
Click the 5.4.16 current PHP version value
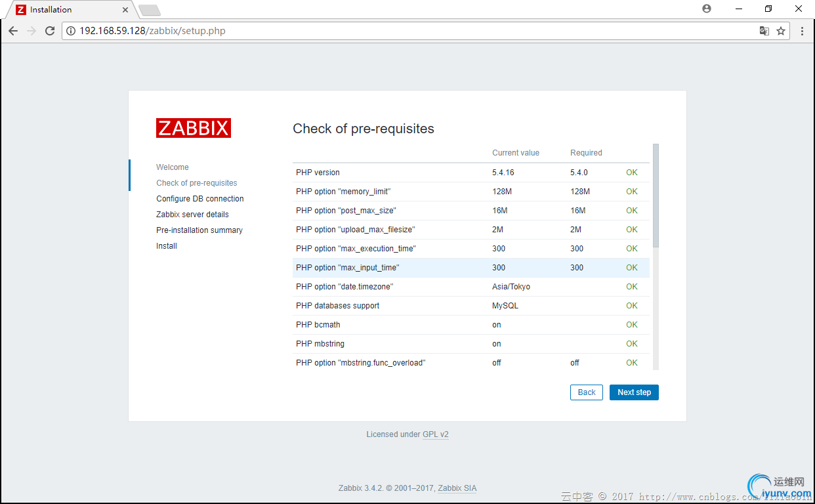(503, 173)
